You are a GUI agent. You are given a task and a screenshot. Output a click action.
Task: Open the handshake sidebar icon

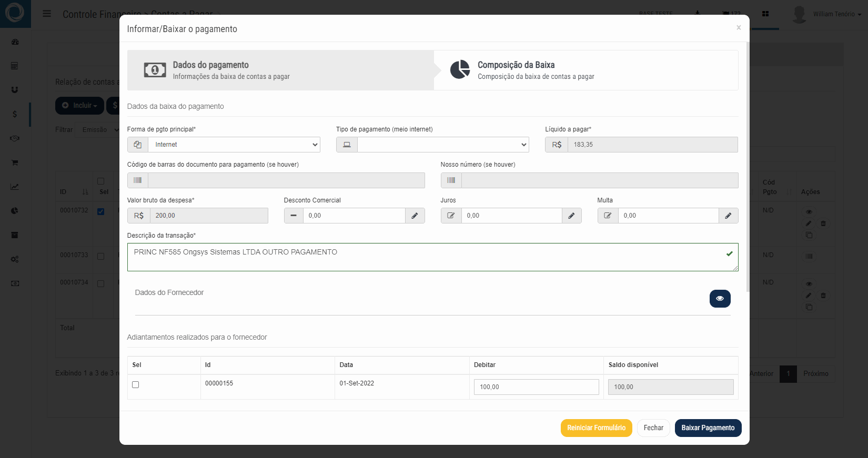click(15, 138)
